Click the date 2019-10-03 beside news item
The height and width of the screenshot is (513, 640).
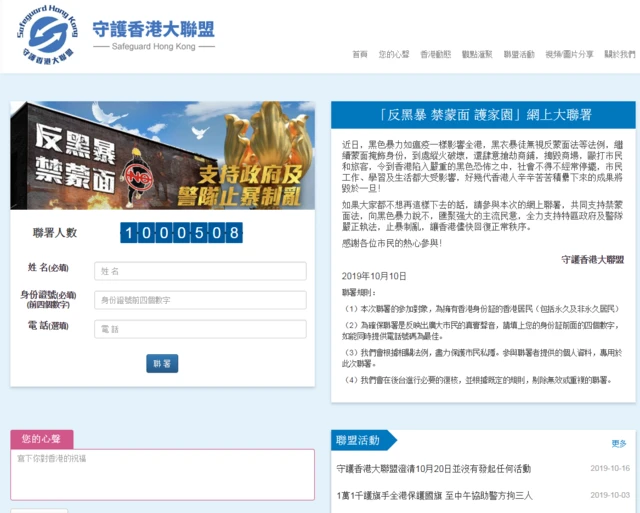point(610,495)
